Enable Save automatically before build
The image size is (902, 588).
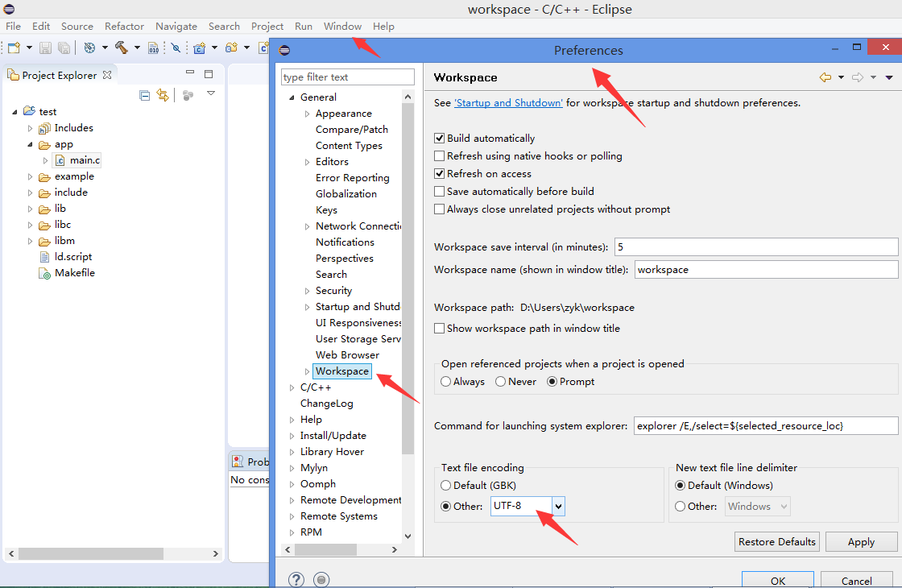[x=440, y=192]
